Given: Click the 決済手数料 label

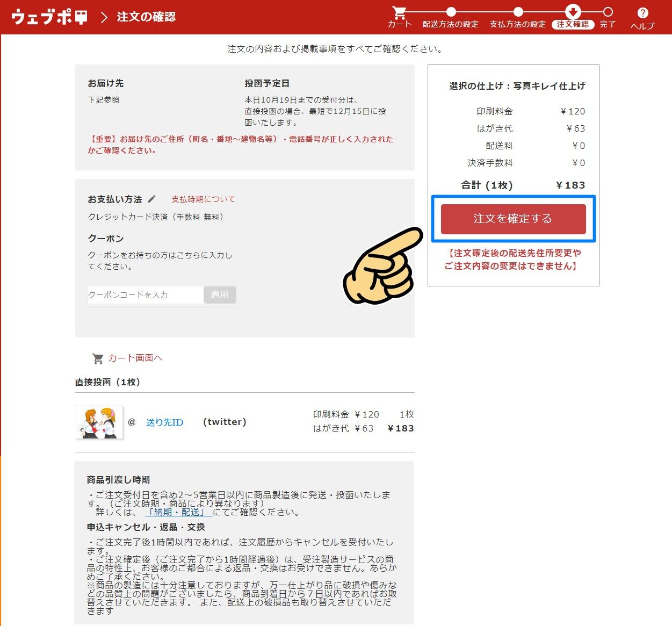Looking at the screenshot, I should point(490,163).
